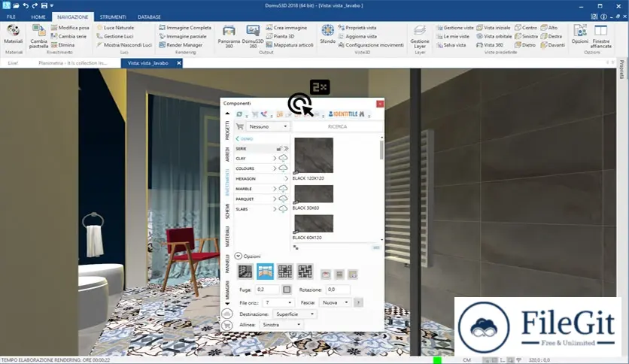This screenshot has width=629, height=364.
Task: Download the PARQUET series cloud icon
Action: click(283, 199)
